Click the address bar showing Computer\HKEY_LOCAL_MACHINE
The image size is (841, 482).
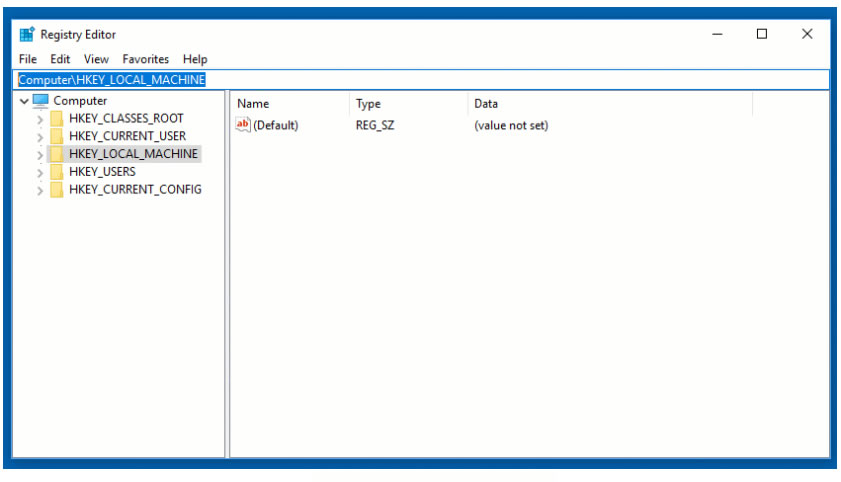click(x=421, y=80)
